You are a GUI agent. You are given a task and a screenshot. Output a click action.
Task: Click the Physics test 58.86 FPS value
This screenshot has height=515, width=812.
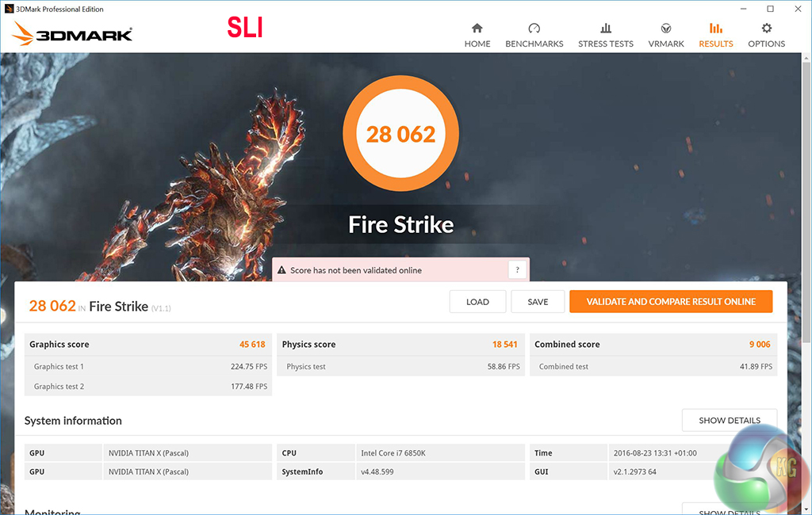(x=504, y=367)
